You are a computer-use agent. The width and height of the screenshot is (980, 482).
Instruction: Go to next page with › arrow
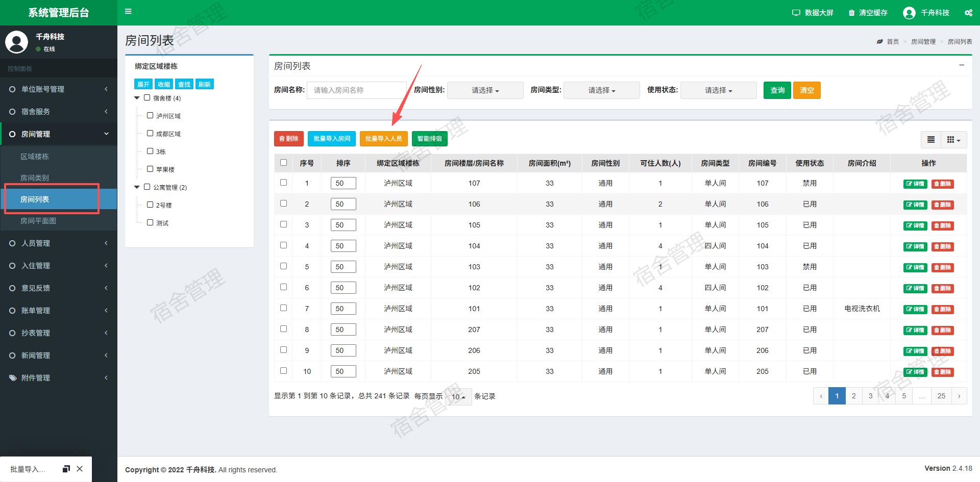click(959, 396)
